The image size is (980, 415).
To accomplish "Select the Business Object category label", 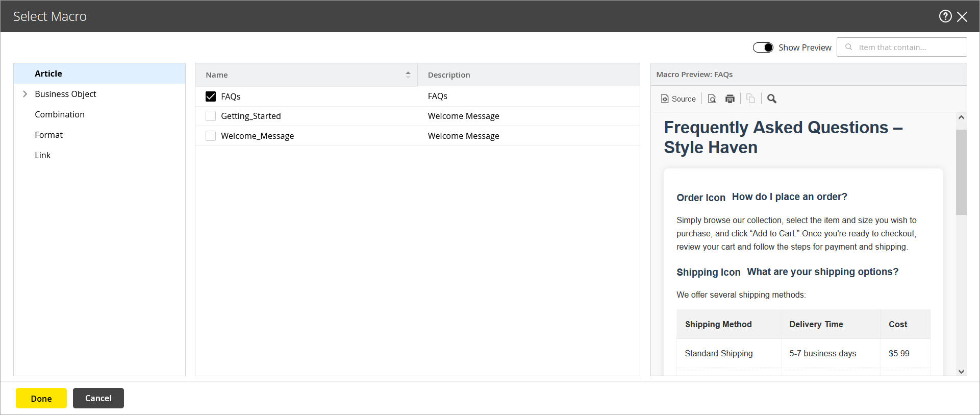I will click(x=65, y=94).
